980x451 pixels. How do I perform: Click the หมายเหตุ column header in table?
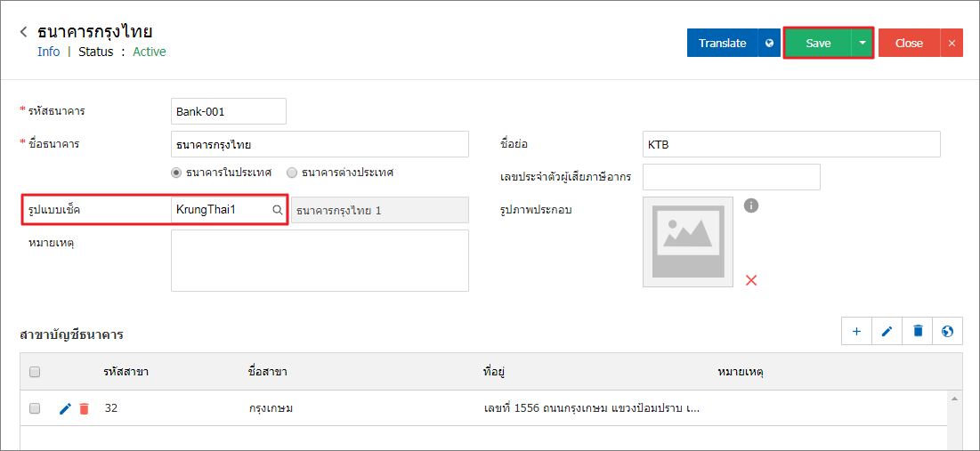[x=740, y=373]
